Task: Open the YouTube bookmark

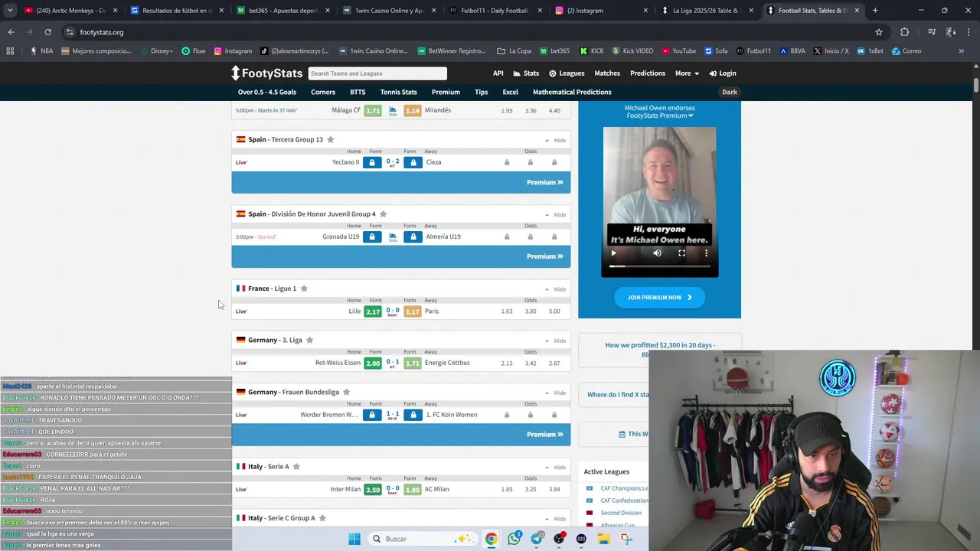Action: point(679,51)
